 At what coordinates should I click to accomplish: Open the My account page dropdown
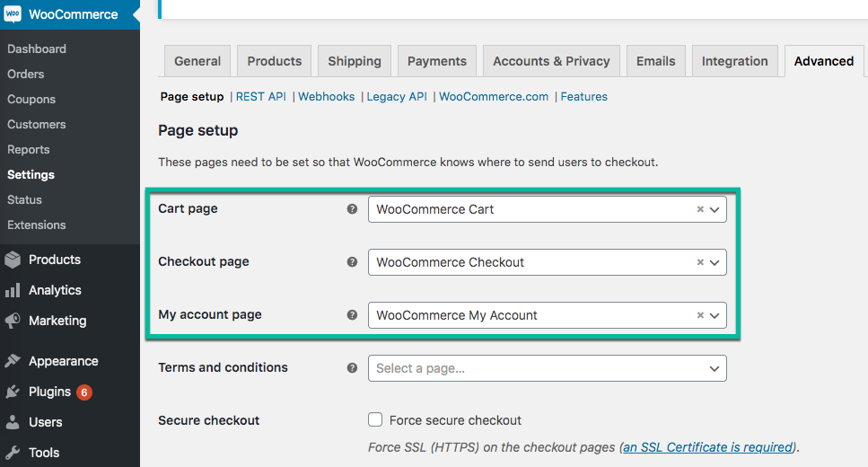click(547, 315)
